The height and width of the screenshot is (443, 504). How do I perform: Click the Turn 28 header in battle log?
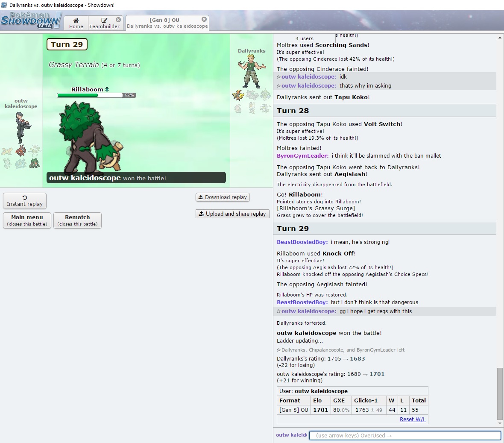[385, 111]
